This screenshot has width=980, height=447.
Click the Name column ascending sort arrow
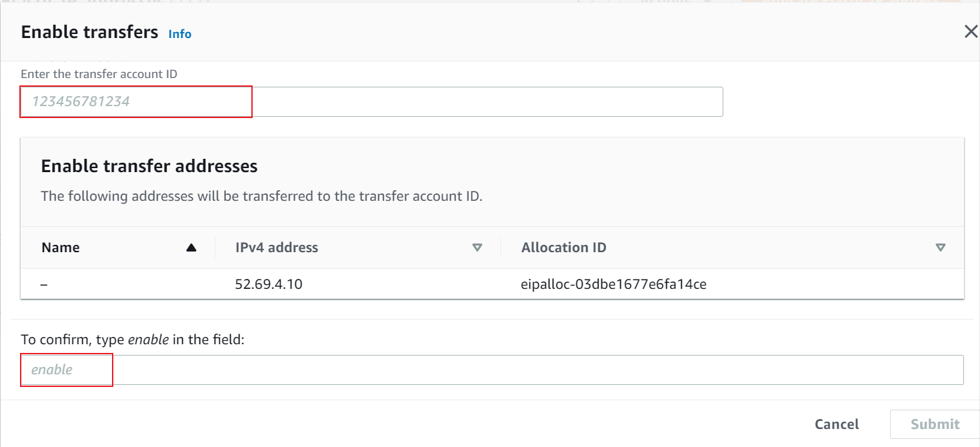pyautogui.click(x=191, y=248)
